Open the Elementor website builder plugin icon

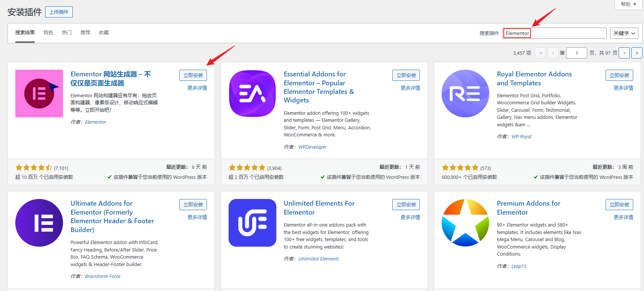39,94
